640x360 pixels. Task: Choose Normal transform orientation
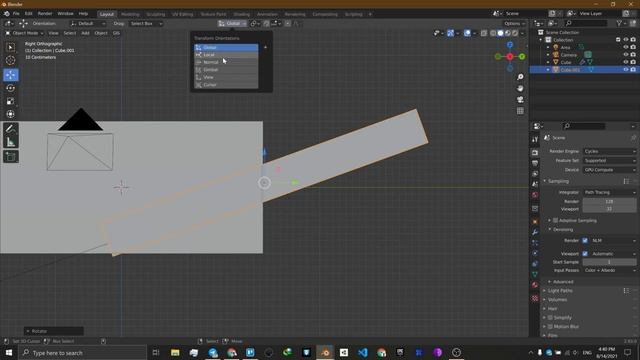[226, 62]
